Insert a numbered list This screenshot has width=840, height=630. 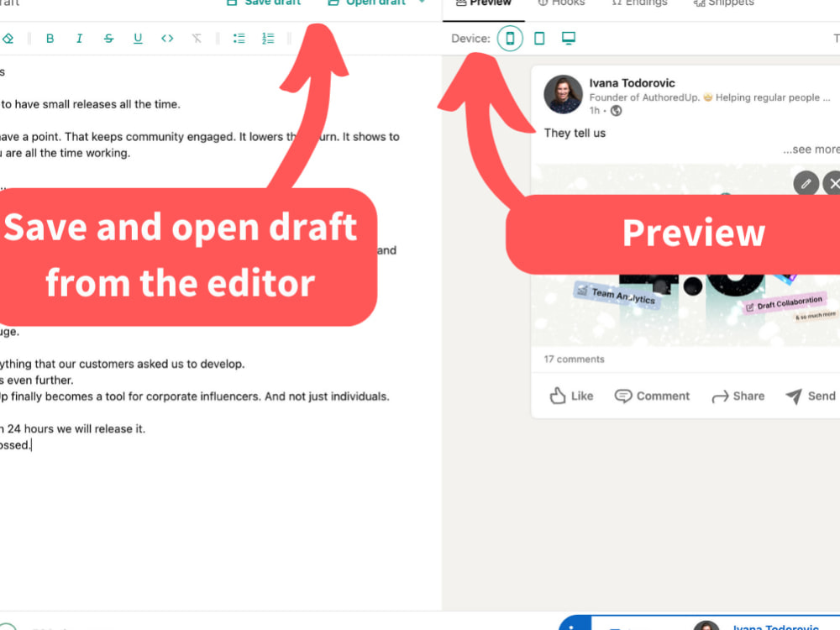[269, 39]
